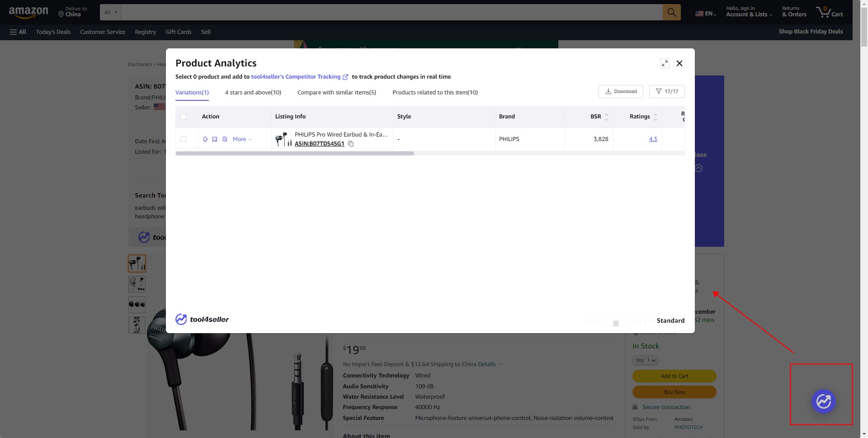868x438 pixels.
Task: Expand the shipping Details dropdown
Action: pyautogui.click(x=490, y=364)
